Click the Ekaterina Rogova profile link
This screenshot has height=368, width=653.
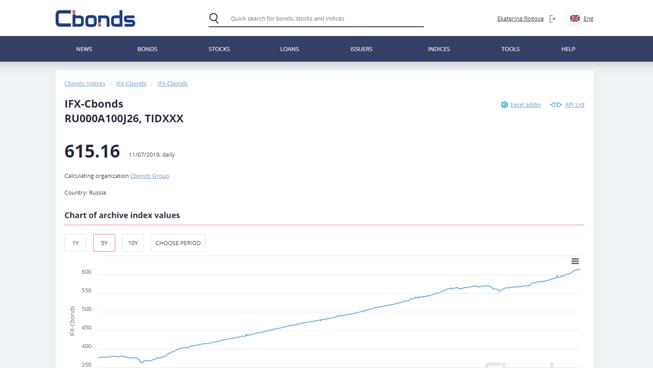click(520, 18)
